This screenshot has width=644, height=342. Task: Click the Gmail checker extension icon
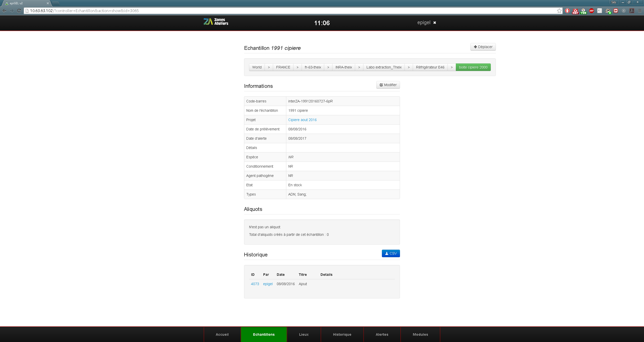(x=575, y=11)
